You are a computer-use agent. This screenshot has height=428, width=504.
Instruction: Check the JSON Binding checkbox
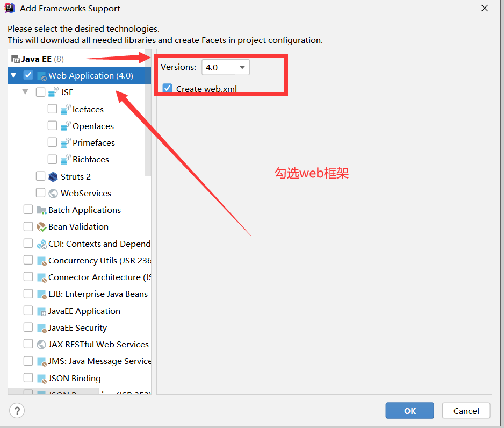point(28,377)
